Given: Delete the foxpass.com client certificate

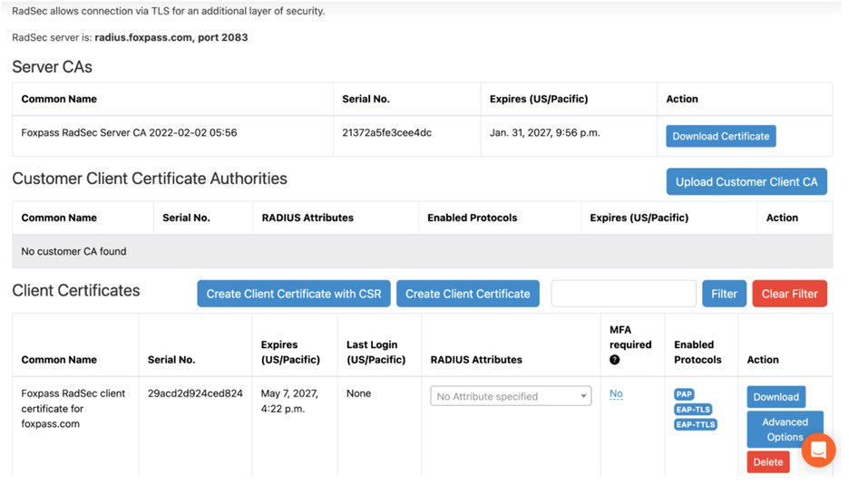Looking at the screenshot, I should (767, 462).
